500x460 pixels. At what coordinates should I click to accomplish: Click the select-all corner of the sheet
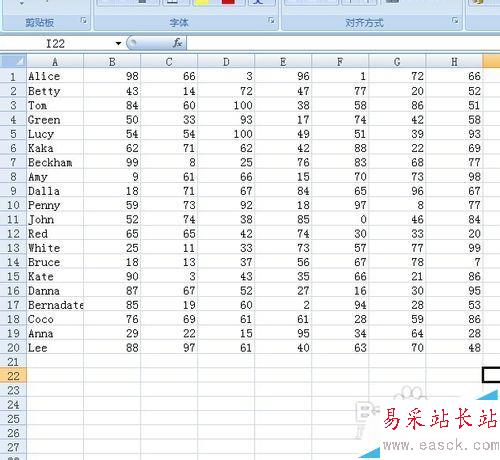point(13,61)
